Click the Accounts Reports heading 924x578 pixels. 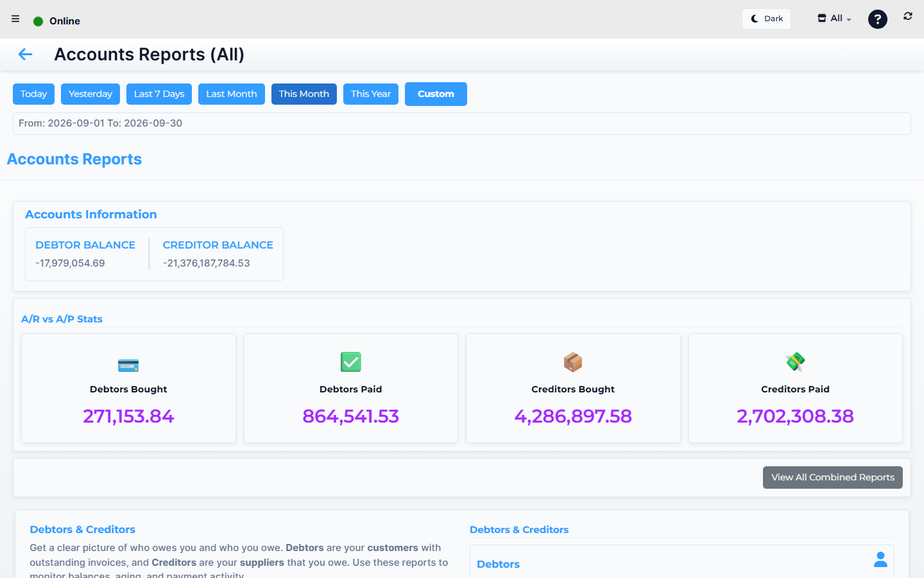tap(74, 159)
